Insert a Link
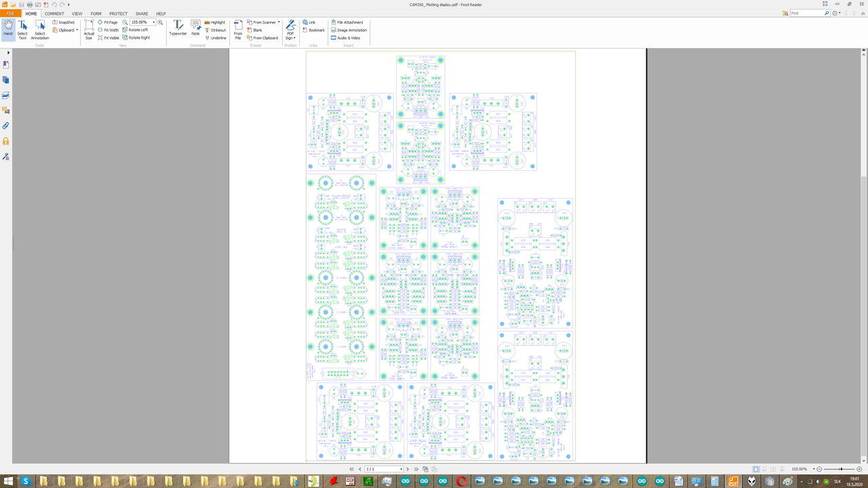This screenshot has width=868, height=488. tap(309, 22)
